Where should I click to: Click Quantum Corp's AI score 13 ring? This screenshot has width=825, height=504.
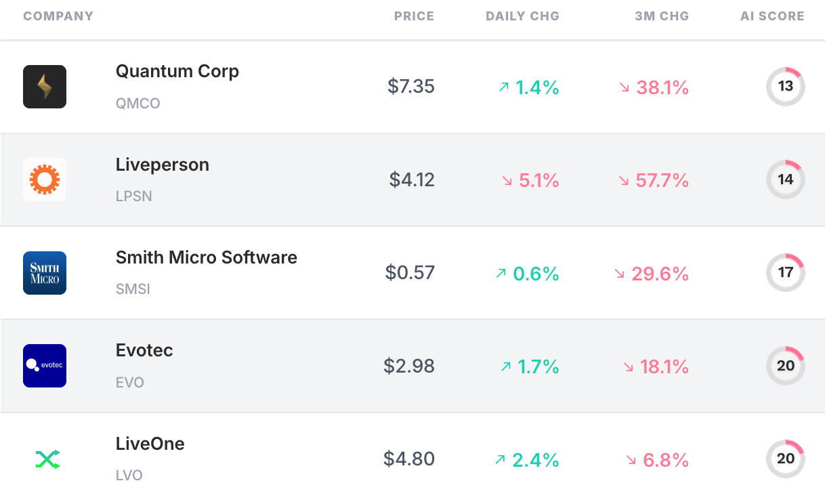785,87
